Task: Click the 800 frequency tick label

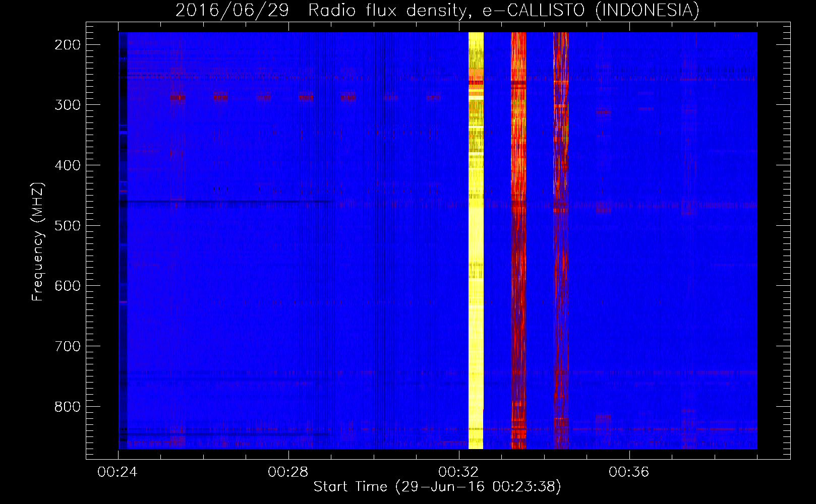Action: [68, 407]
